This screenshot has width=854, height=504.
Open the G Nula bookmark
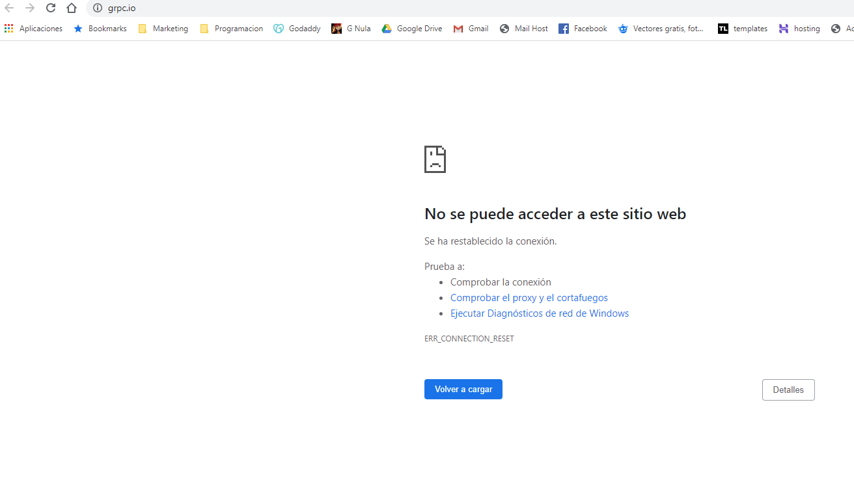click(x=351, y=29)
